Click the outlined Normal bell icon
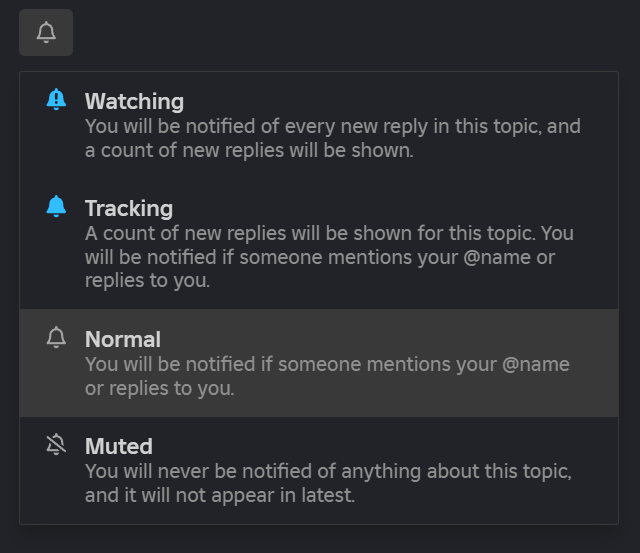The image size is (640, 553). pos(56,338)
